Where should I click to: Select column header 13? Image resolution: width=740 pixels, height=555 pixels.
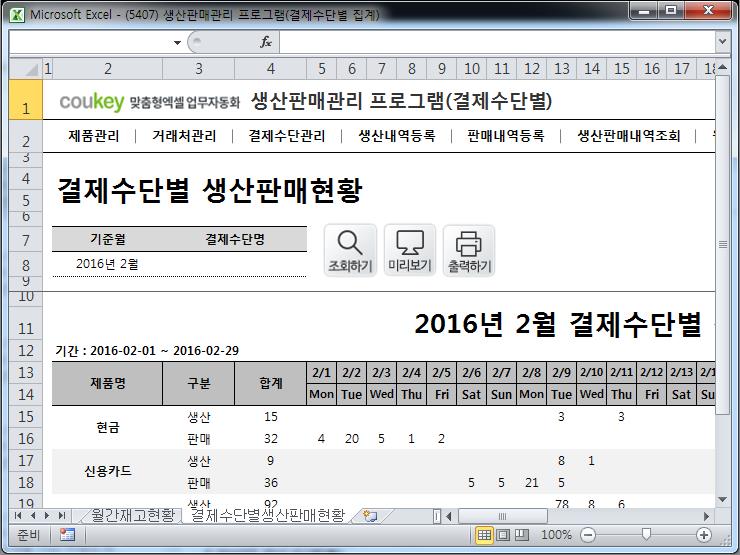pyautogui.click(x=562, y=69)
